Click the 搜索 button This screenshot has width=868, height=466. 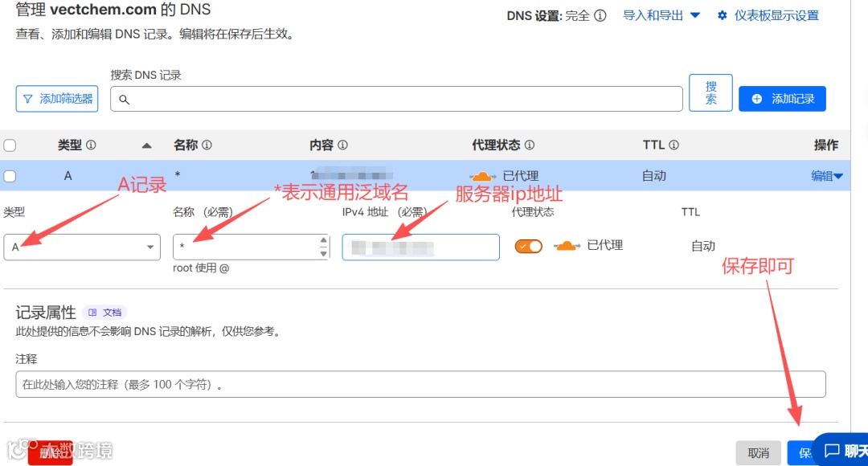(x=710, y=93)
